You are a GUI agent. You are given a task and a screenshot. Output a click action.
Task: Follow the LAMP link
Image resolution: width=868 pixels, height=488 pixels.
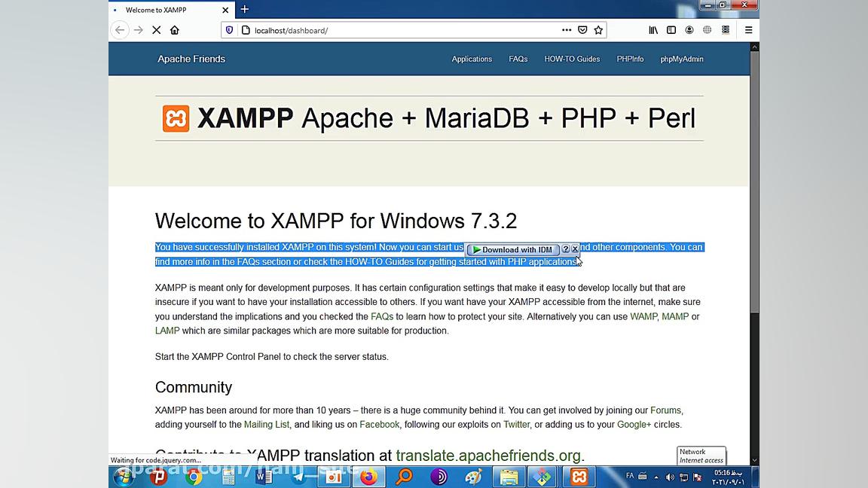[167, 331]
